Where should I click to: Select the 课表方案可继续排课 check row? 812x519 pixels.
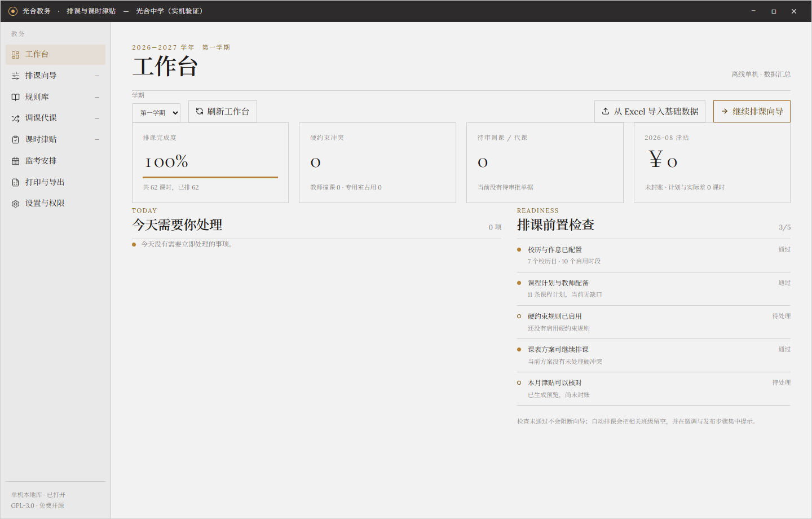pos(654,355)
